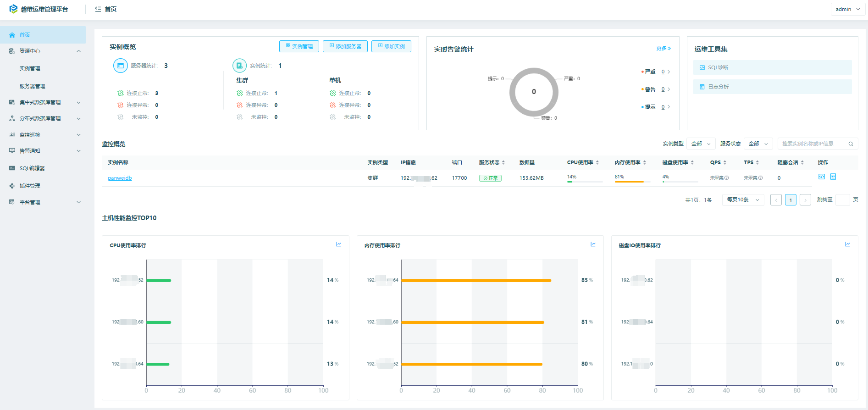Viewport: 868px width, 410px height.
Task: Open 警告 alarm count link
Action: pyautogui.click(x=663, y=89)
